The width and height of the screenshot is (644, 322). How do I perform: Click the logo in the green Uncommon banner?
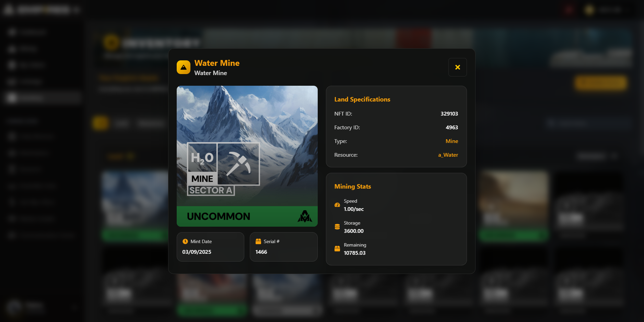pos(304,216)
